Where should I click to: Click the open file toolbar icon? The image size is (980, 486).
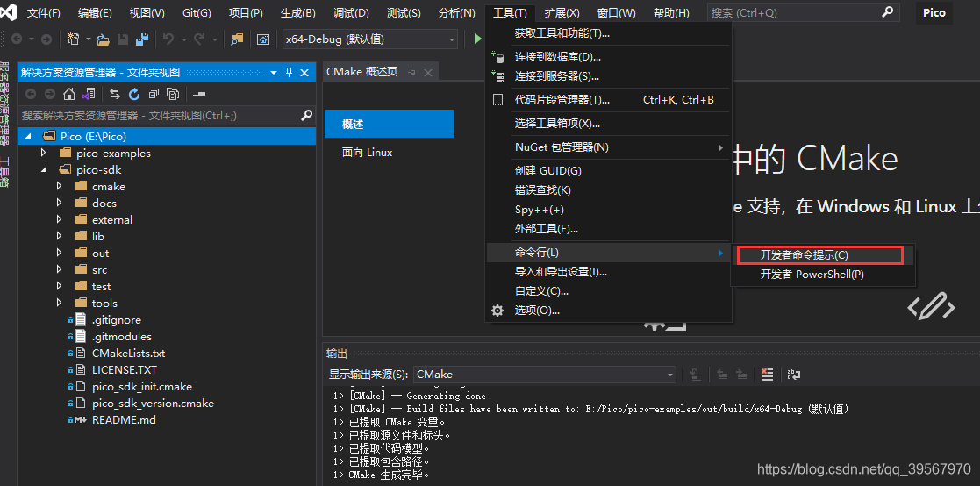(103, 39)
